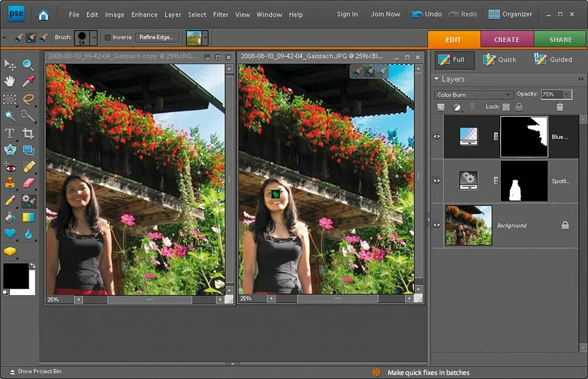Select the Move tool
The height and width of the screenshot is (379, 588).
10,65
